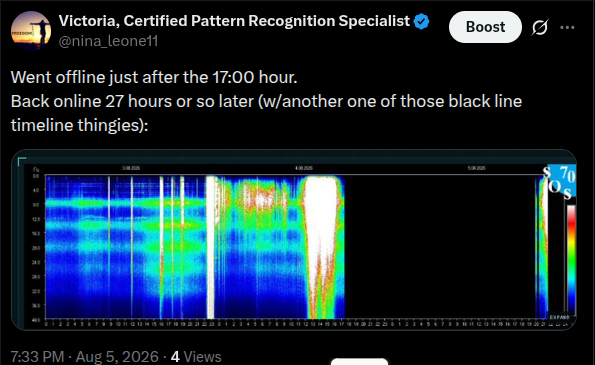Viewport: 595px width, 365px height.
Task: Open the @nina_leone11 handle link
Action: click(108, 41)
